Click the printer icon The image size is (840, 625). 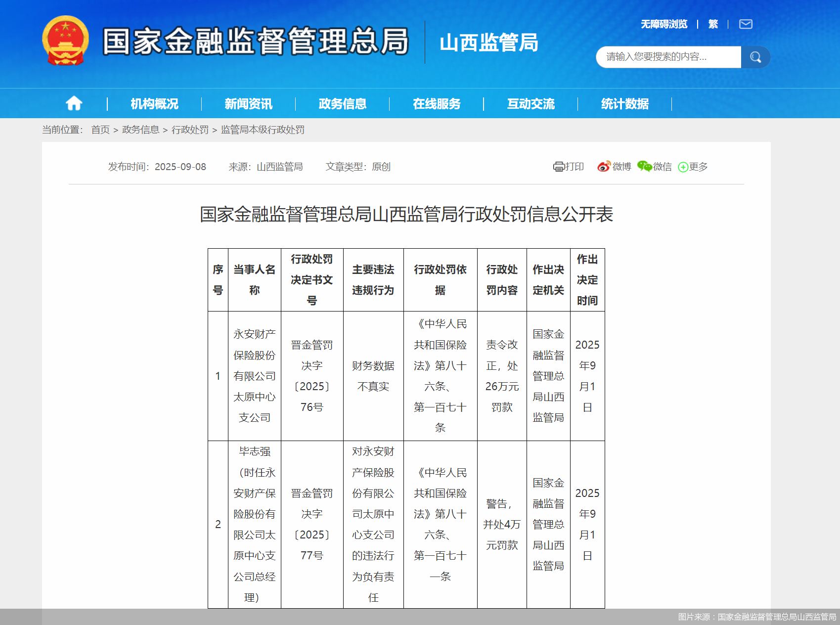point(559,167)
